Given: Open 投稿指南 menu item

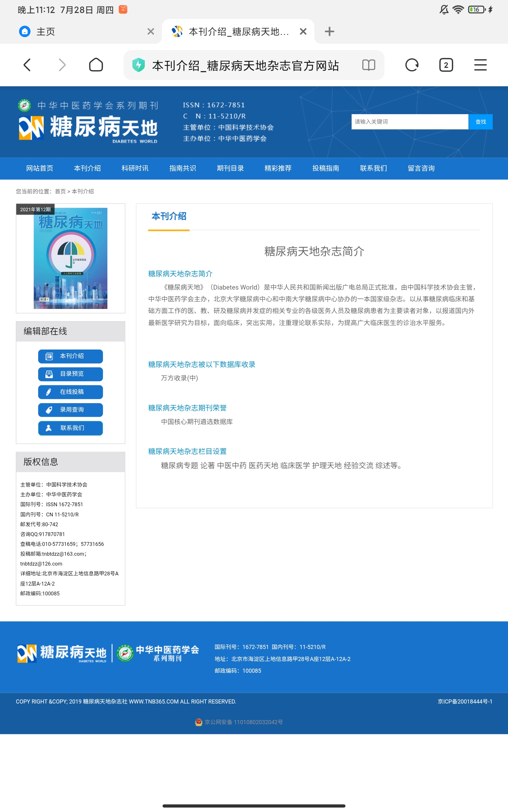Looking at the screenshot, I should [x=326, y=168].
